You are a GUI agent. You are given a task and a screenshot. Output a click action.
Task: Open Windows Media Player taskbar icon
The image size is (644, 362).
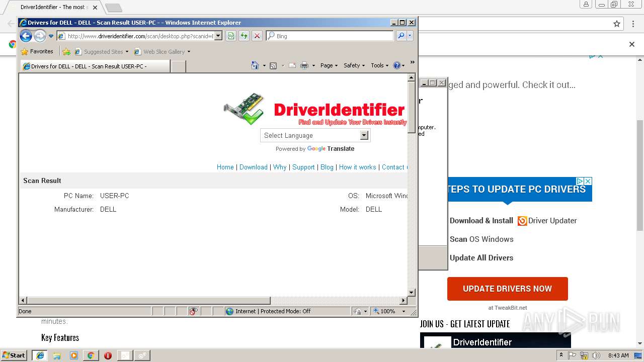[74, 355]
